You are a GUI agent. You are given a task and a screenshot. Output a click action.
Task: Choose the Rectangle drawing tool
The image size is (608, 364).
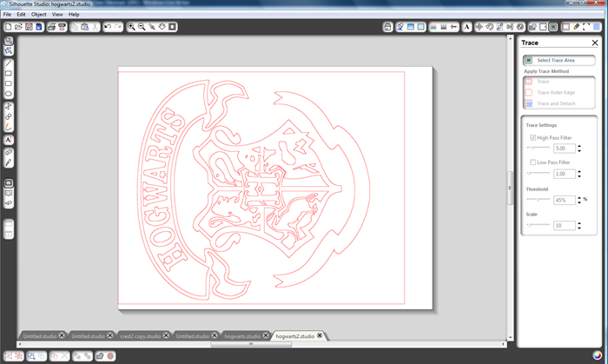point(9,73)
